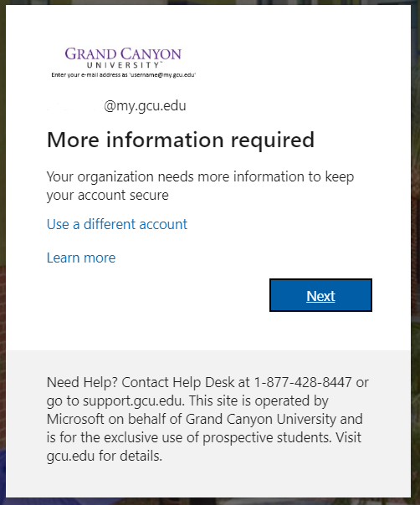
Task: Click 'gcu.edu for details' footer text
Action: pyautogui.click(x=105, y=456)
